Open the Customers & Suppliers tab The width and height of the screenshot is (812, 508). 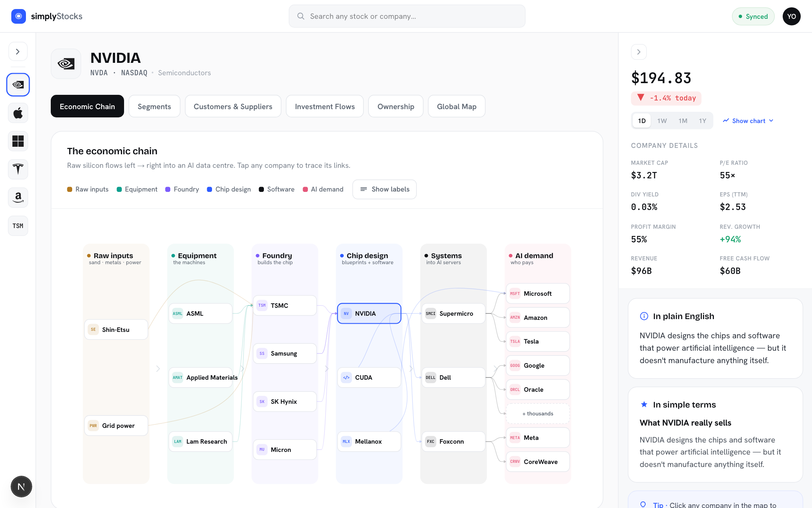(233, 106)
